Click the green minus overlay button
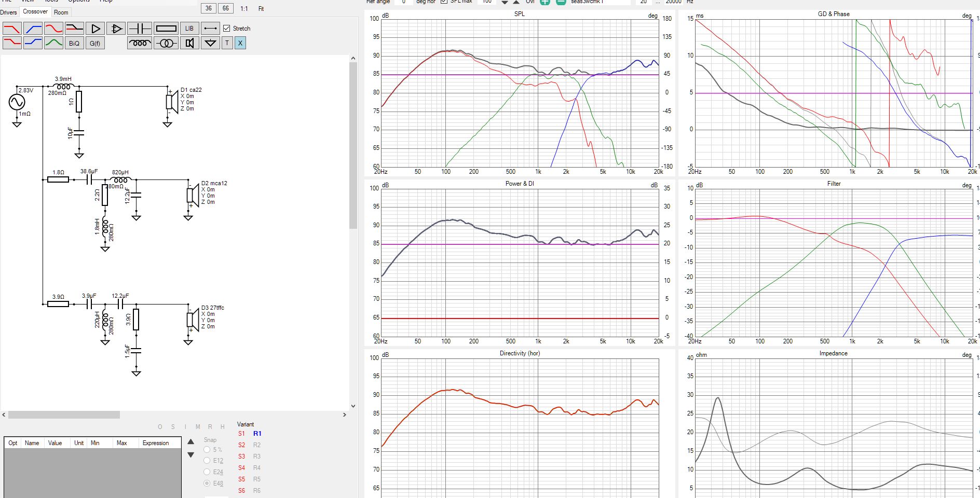 point(561,2)
